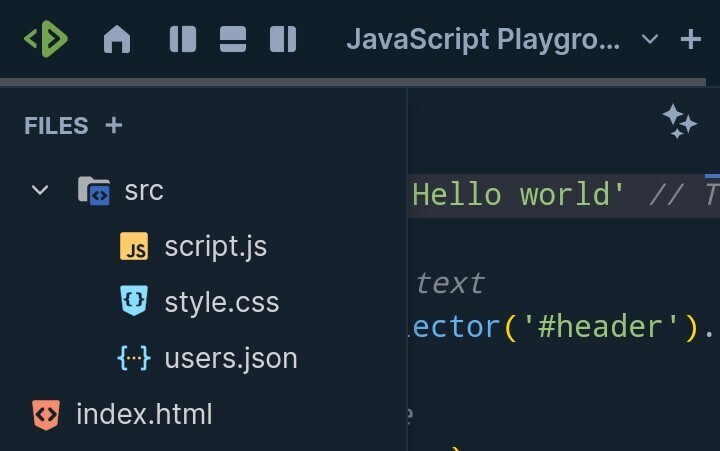
Task: Select the right-panel layout icon
Action: (x=283, y=39)
